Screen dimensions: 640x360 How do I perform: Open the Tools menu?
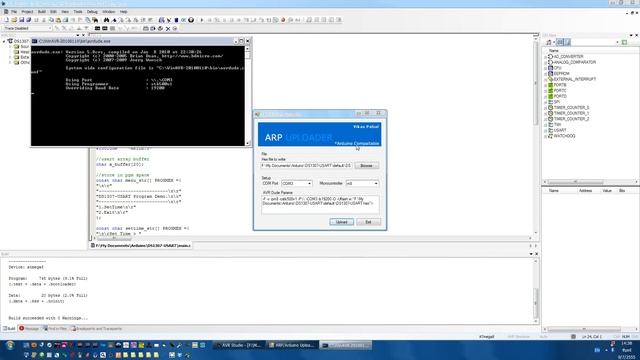(x=78, y=12)
